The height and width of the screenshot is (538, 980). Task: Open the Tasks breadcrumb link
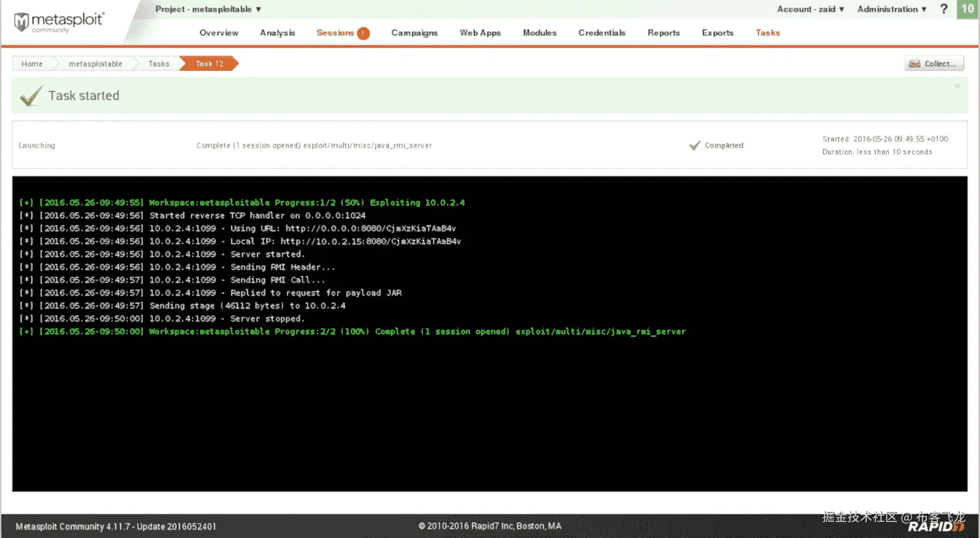pos(159,64)
